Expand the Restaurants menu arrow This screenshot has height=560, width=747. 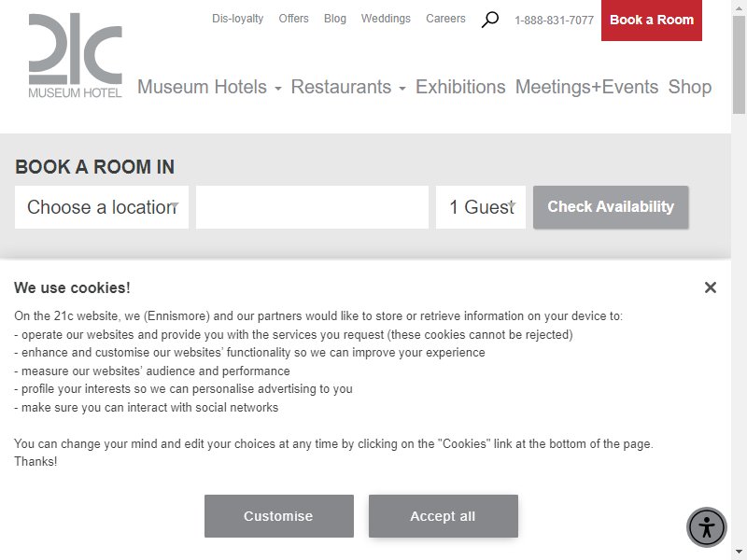click(x=402, y=88)
